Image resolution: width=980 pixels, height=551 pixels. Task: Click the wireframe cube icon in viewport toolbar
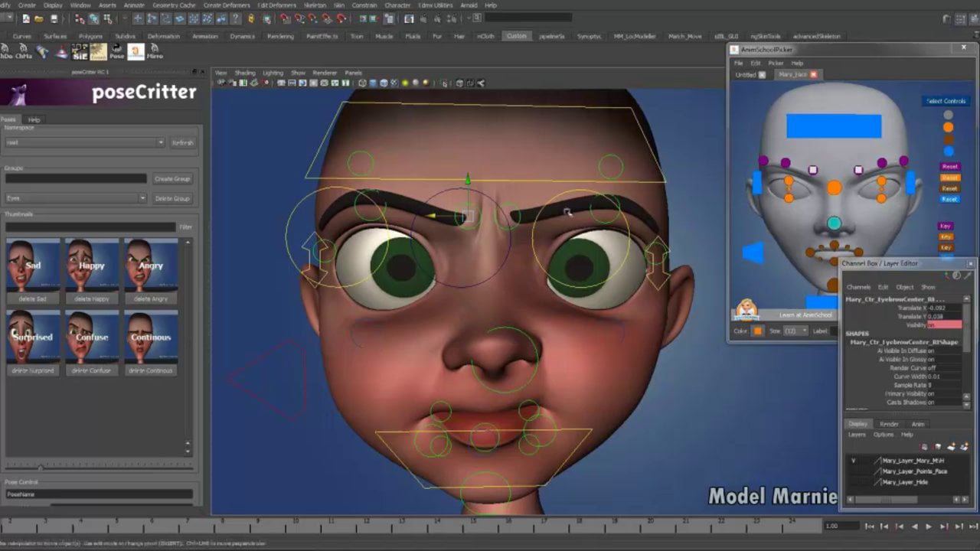coord(362,83)
